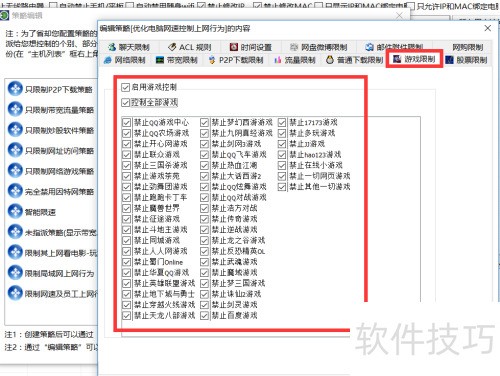Uncheck 禁止17173游戏

[x=282, y=122]
